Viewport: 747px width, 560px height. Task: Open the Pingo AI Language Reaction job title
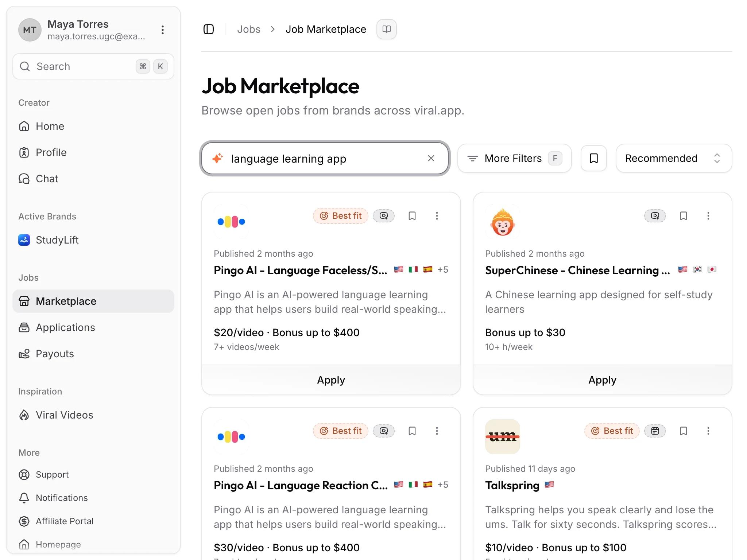coord(301,485)
